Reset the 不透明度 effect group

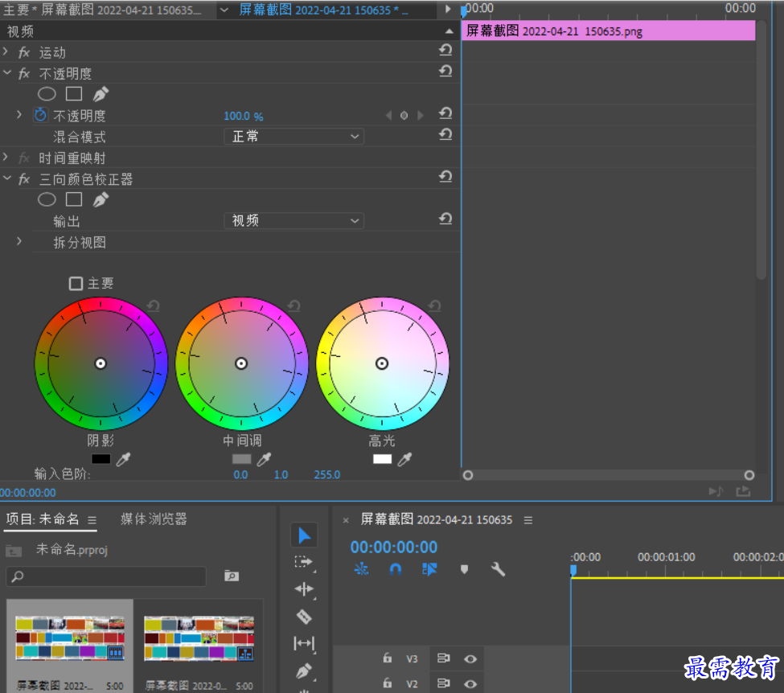[x=445, y=72]
